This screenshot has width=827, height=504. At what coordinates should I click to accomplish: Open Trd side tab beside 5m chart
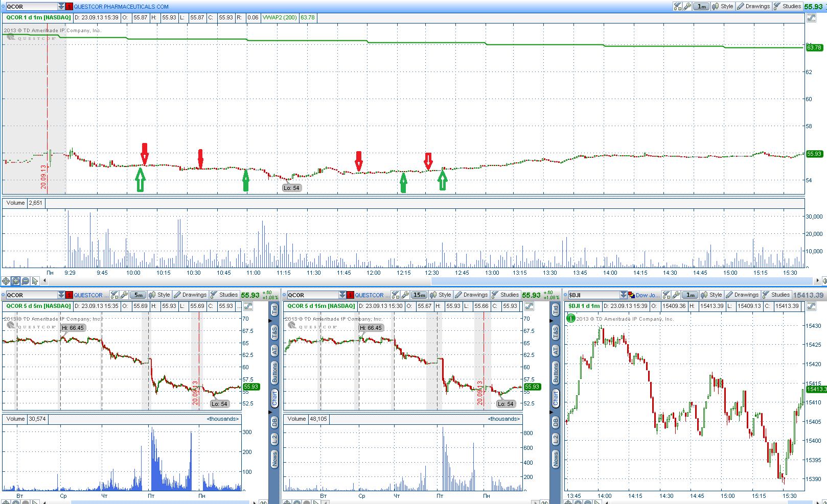pyautogui.click(x=274, y=309)
